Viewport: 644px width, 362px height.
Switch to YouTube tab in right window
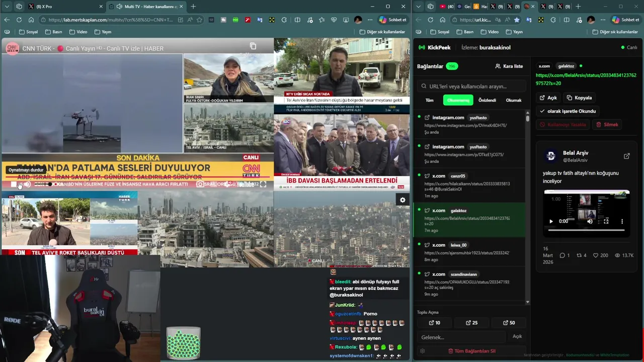point(447,7)
